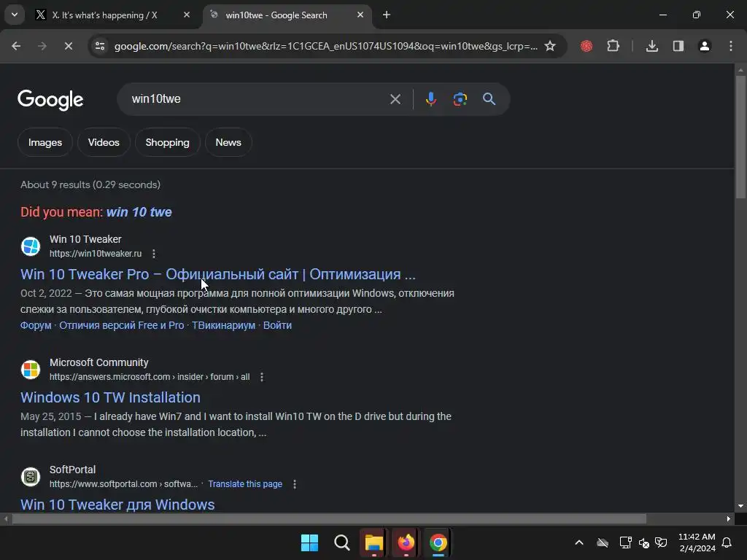Image resolution: width=747 pixels, height=560 pixels.
Task: Submit search with the magnifier icon
Action: pyautogui.click(x=489, y=99)
